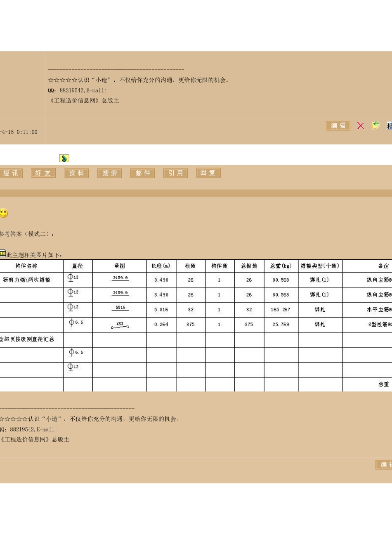Click the partially visible 编辑 button of the lower post
Viewport: 392px width, 555px height.
[x=384, y=465]
